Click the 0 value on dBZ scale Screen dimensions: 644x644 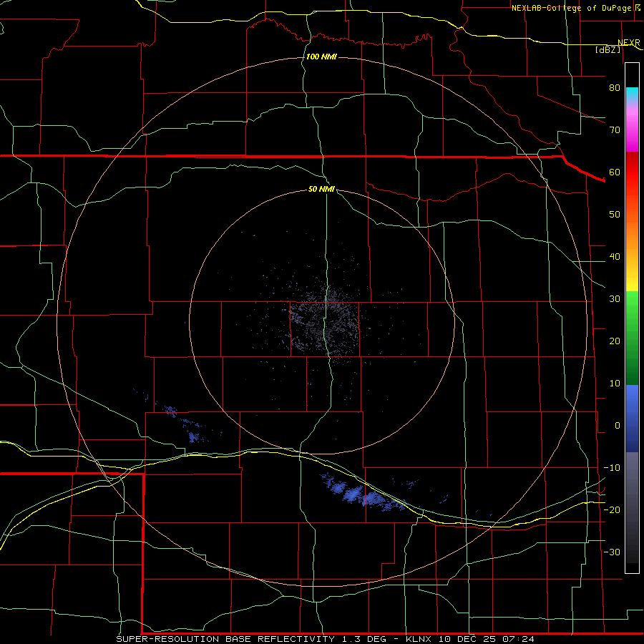(x=618, y=426)
